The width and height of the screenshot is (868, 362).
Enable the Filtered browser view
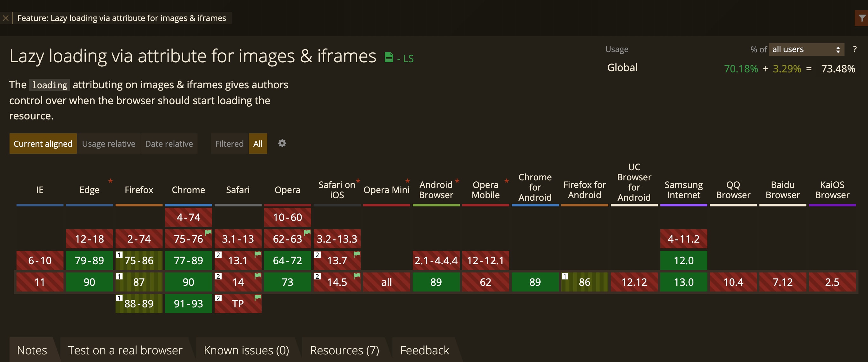coord(229,143)
